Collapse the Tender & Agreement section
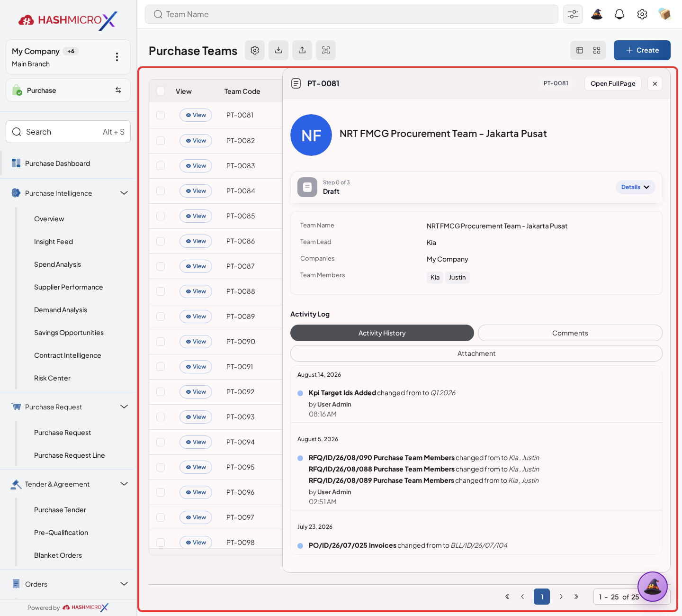 [x=124, y=484]
